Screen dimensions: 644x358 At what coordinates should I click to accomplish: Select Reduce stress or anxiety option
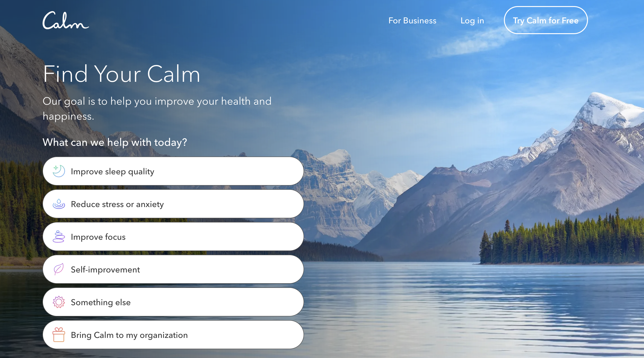click(173, 204)
